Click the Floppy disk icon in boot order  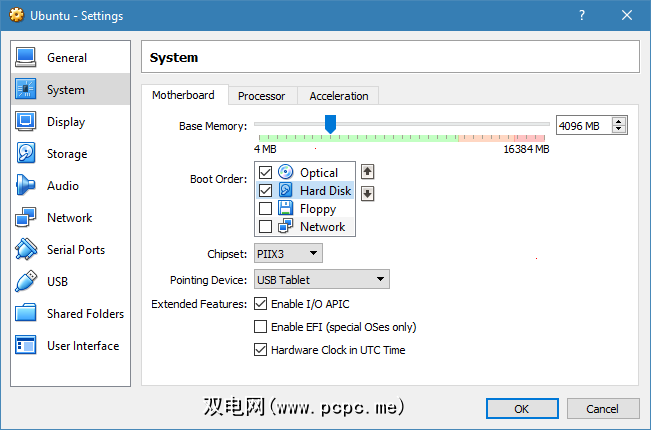point(285,208)
